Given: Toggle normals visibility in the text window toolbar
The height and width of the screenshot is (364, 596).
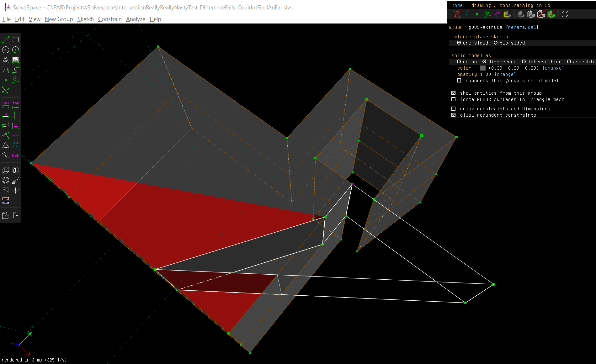Looking at the screenshot, I should (x=467, y=14).
